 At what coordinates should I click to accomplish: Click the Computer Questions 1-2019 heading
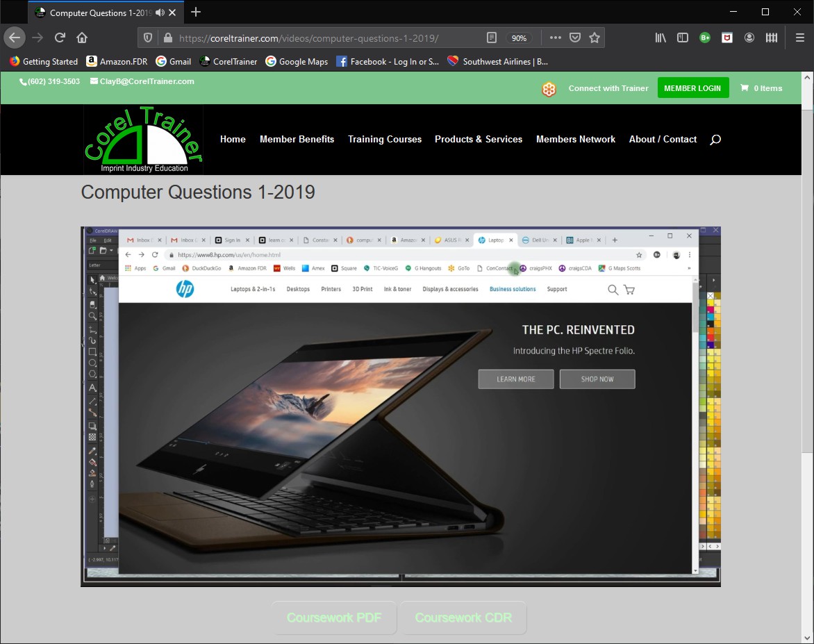coord(198,192)
